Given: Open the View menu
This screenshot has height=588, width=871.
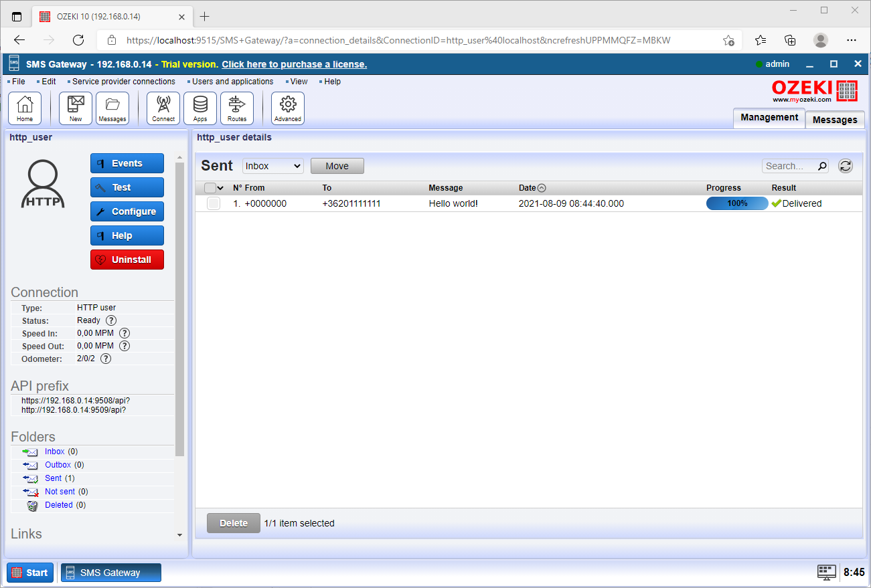Looking at the screenshot, I should 299,82.
